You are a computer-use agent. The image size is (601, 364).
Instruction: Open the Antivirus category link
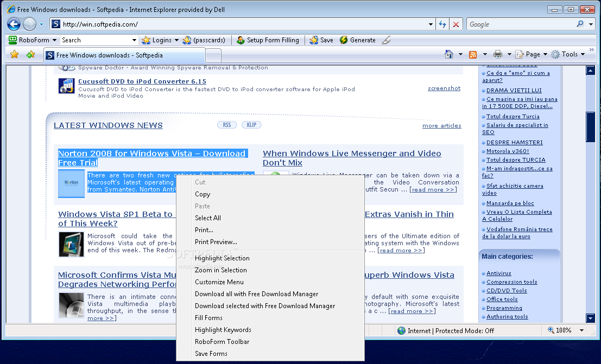click(498, 273)
